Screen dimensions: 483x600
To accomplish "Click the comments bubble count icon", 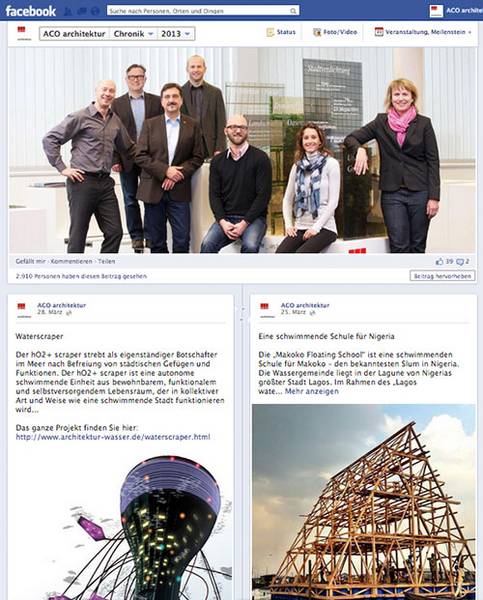I will [460, 262].
